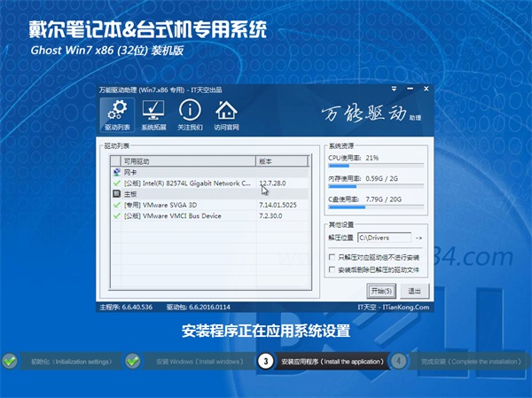Click the CPU usage progress bar
Viewport: 532px width, 398px height.
[x=376, y=164]
